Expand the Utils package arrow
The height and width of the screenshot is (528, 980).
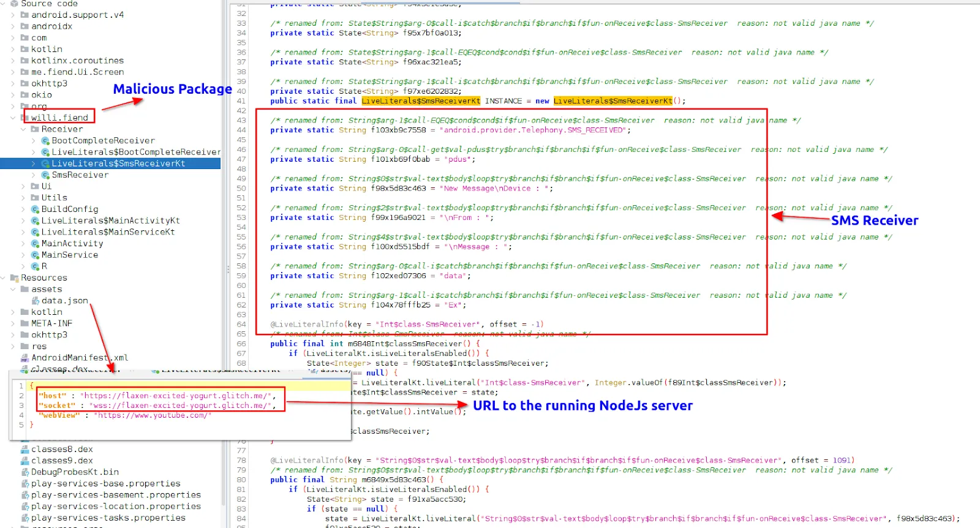click(x=23, y=198)
